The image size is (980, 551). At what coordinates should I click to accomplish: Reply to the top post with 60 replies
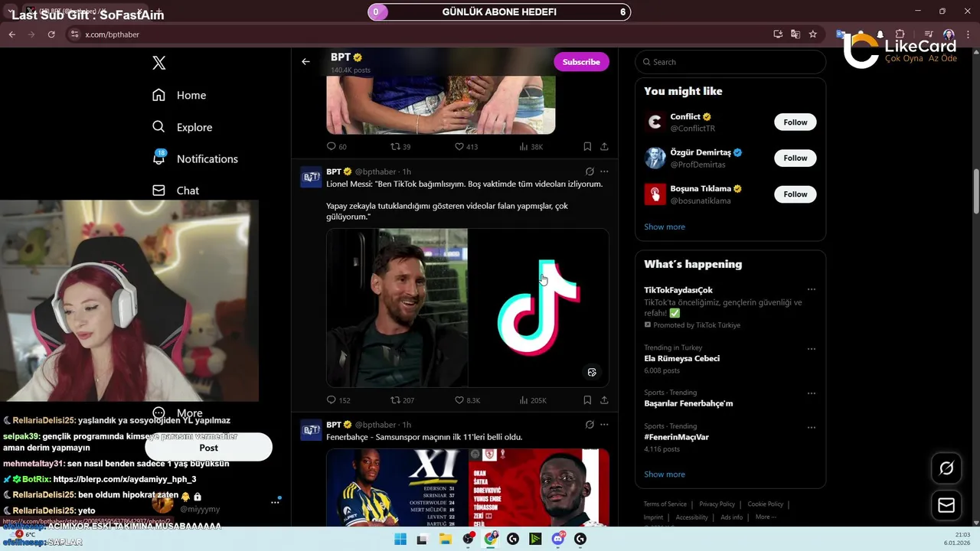click(336, 146)
